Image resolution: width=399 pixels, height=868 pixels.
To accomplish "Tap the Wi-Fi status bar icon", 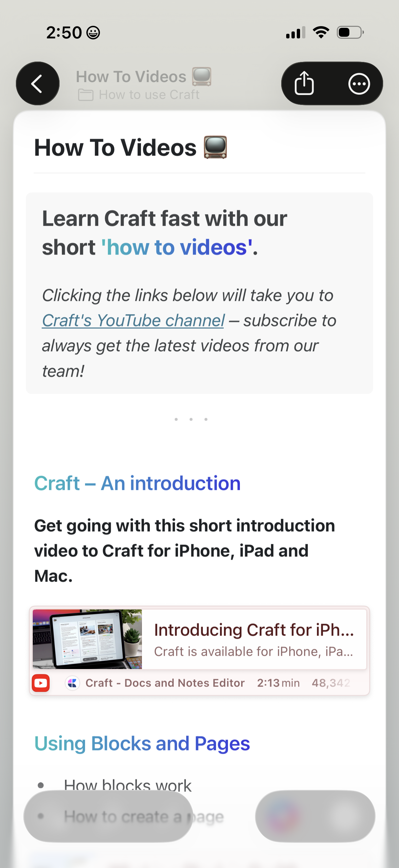I will pyautogui.click(x=321, y=32).
